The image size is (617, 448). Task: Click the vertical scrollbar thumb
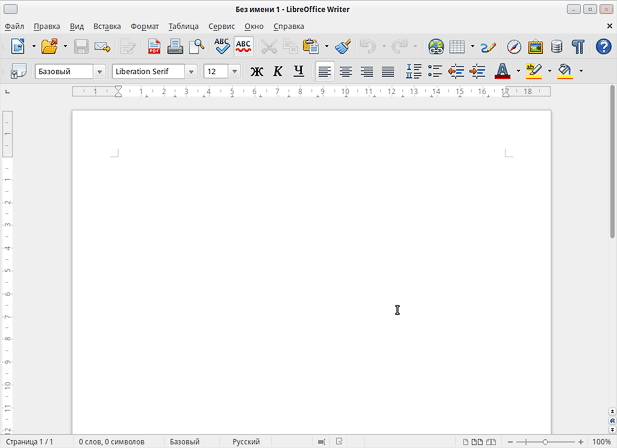612,161
